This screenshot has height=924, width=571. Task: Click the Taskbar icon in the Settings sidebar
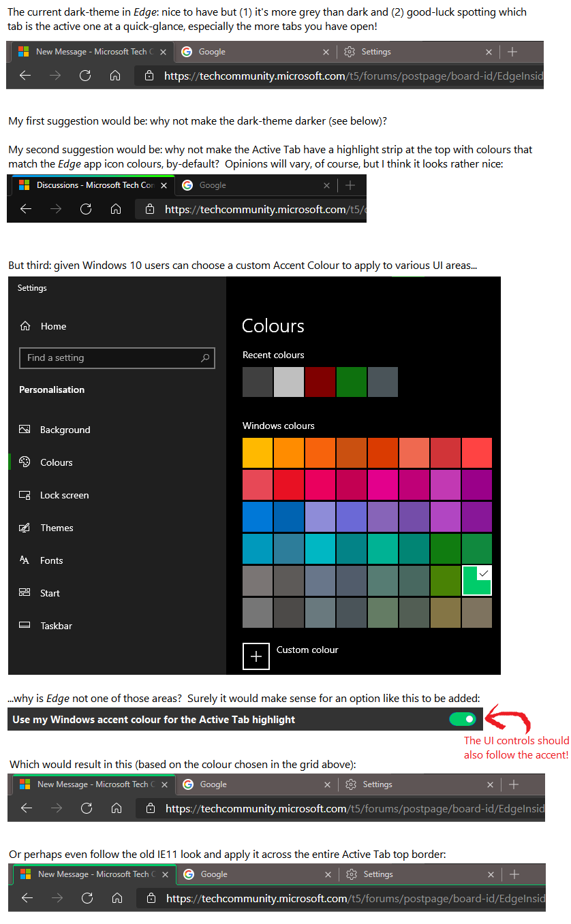pyautogui.click(x=26, y=626)
